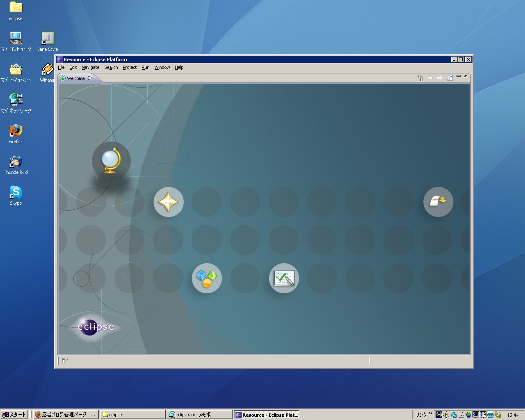Select the Skype desktop shortcut
Viewport: 525px width, 420px height.
pos(16,196)
